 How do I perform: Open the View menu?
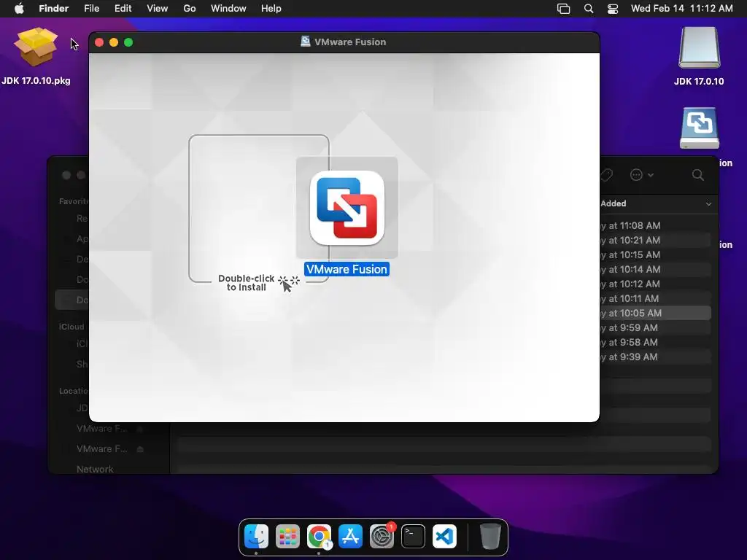pos(158,9)
